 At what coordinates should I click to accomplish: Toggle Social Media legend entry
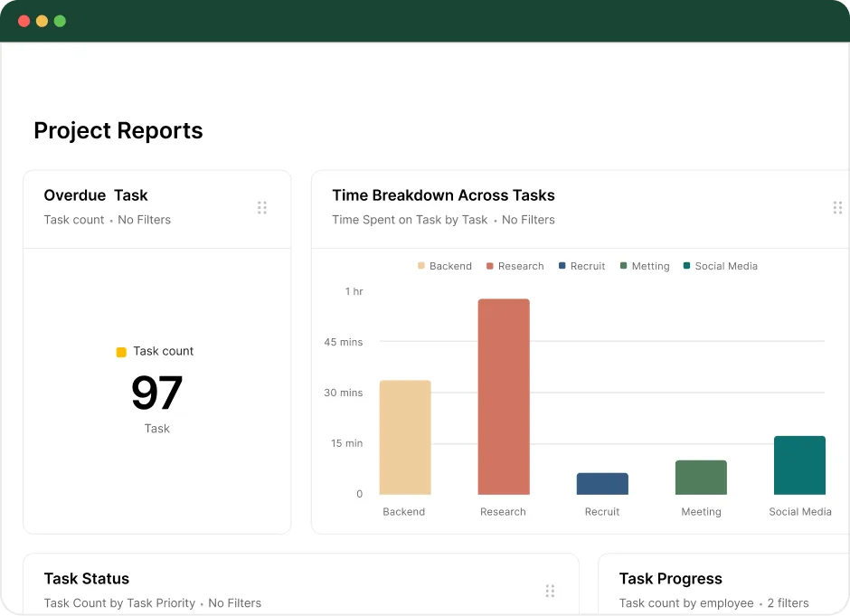721,266
